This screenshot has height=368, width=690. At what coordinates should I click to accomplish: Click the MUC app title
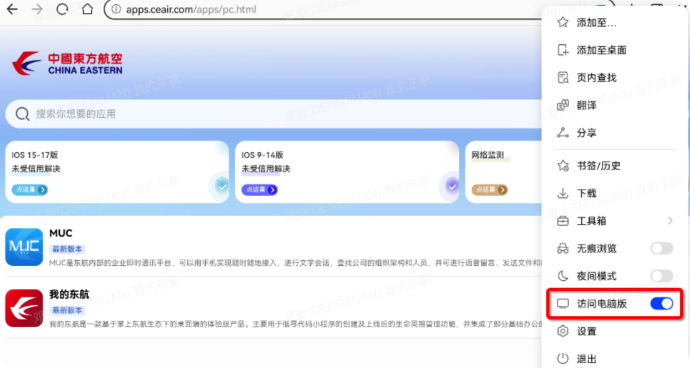61,233
